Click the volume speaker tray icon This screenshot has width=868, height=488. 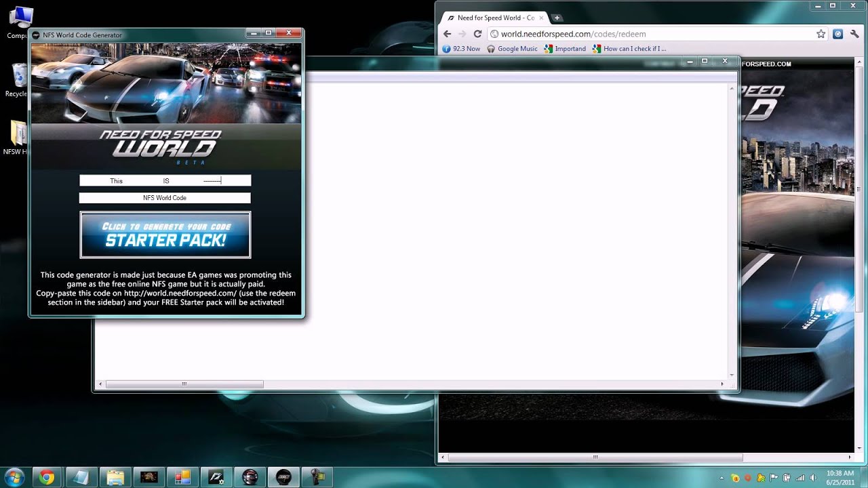pos(812,477)
